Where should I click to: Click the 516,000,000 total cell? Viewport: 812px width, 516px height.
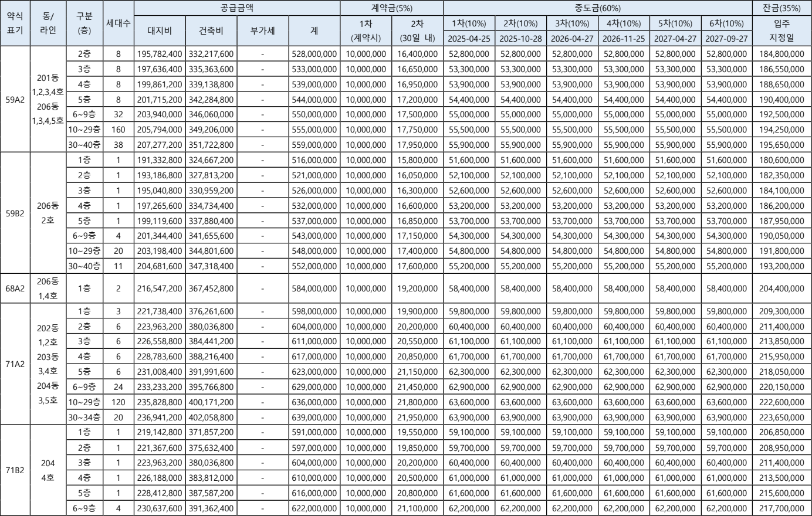[x=314, y=159]
